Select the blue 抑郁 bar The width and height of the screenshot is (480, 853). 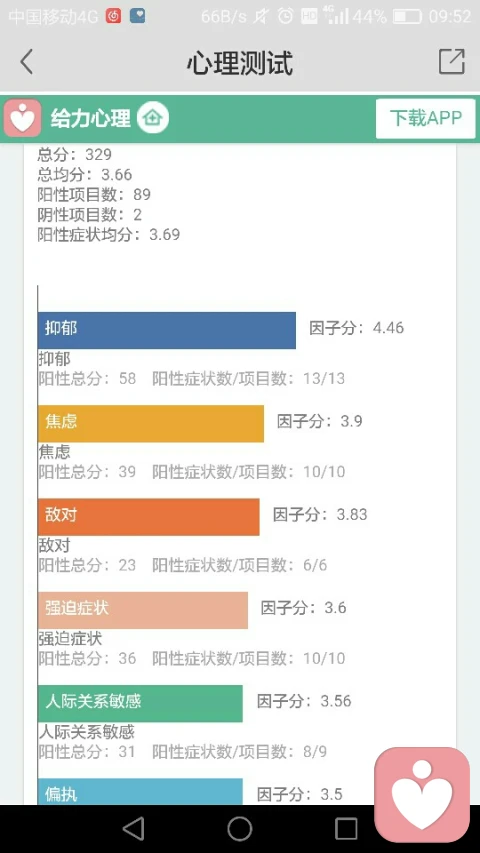167,330
